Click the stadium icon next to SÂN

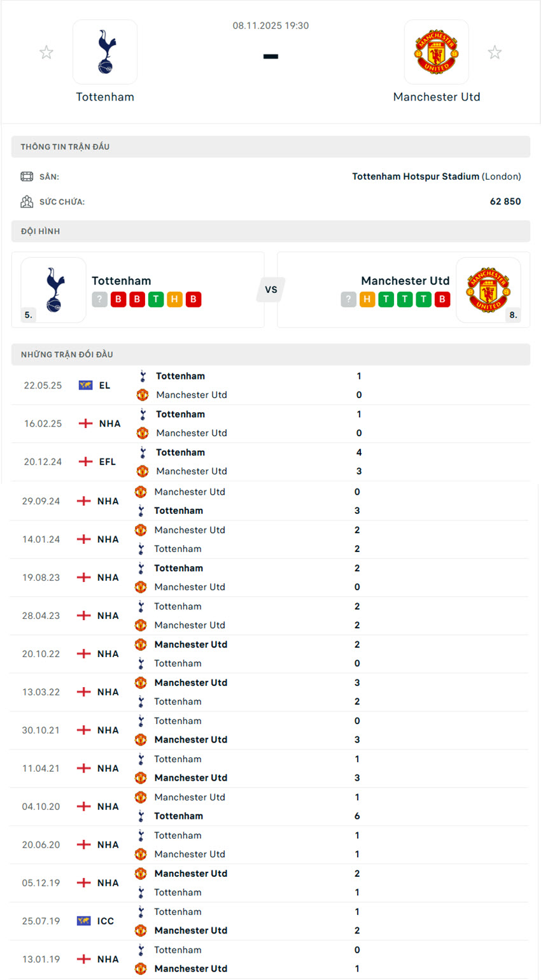(x=27, y=176)
